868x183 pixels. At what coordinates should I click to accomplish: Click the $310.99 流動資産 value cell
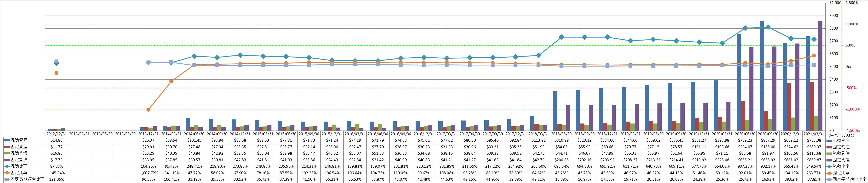click(x=561, y=140)
